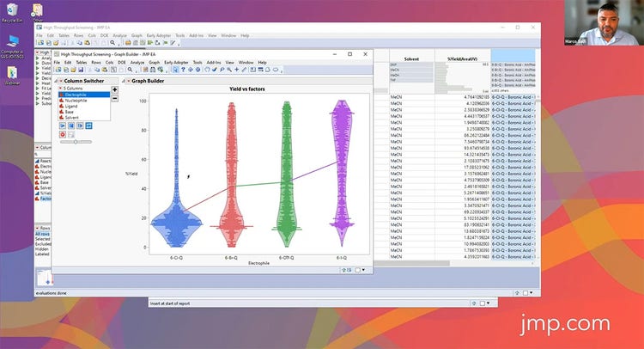Image resolution: width=644 pixels, height=349 pixels.
Task: Select the crosshairs plus tool
Action: click(237, 70)
